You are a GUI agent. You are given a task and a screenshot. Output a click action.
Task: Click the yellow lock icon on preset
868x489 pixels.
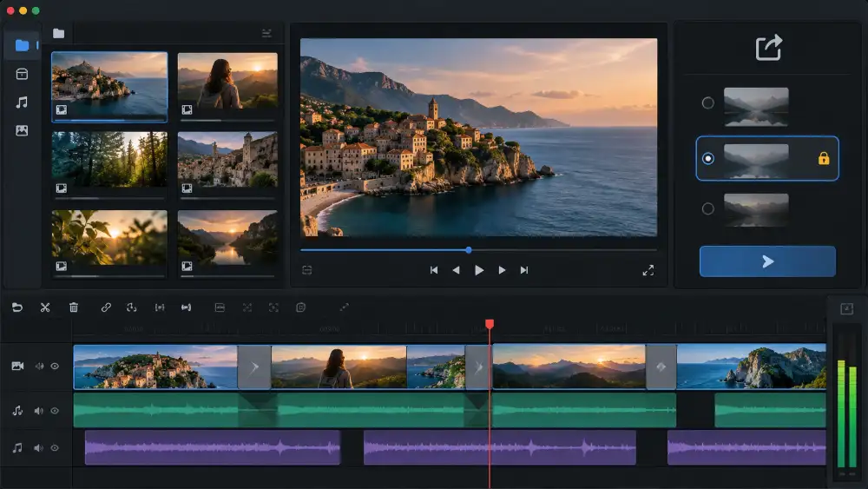[824, 158]
